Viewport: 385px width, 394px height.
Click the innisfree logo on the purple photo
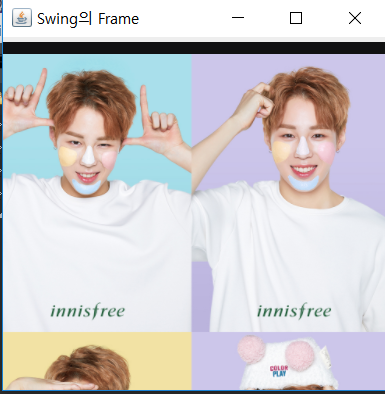(294, 311)
